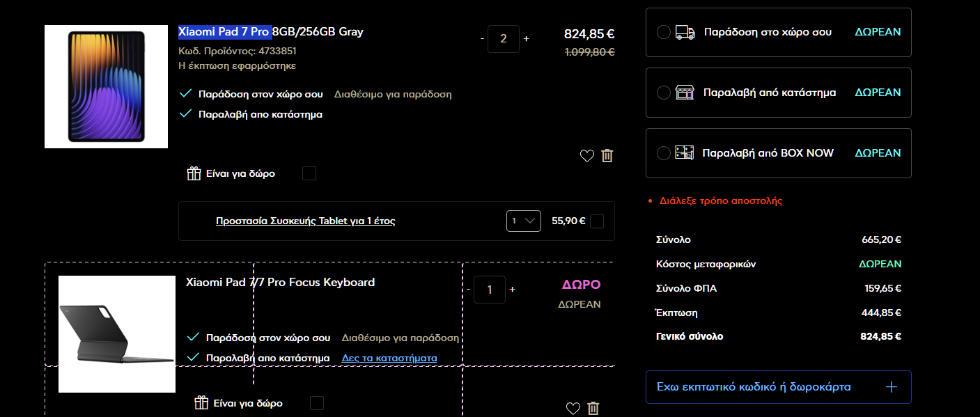
Task: Decrease Xiaomi Pad 7 Pro quantity
Action: click(x=482, y=39)
